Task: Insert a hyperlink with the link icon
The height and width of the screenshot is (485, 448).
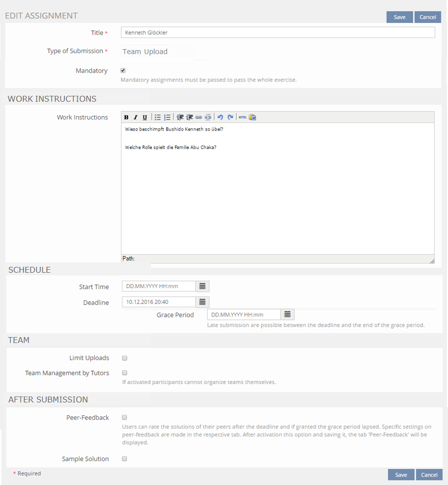Action: click(199, 117)
